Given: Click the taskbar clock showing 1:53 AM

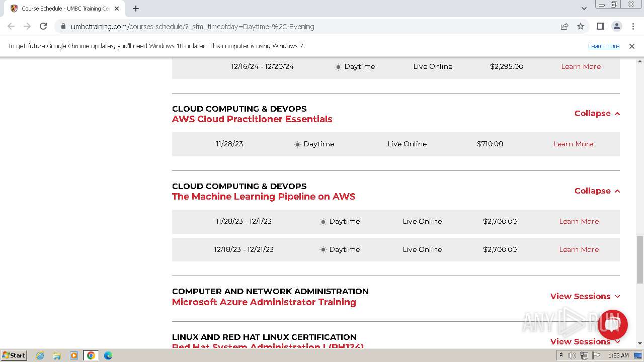Looking at the screenshot, I should tap(618, 355).
